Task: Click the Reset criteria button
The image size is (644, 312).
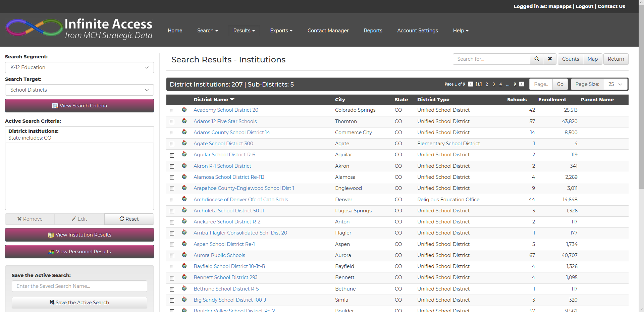Action: pos(129,219)
